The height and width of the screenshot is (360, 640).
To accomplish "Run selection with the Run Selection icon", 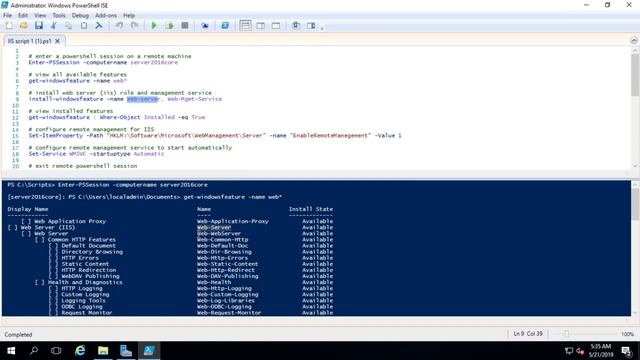I will (x=169, y=25).
